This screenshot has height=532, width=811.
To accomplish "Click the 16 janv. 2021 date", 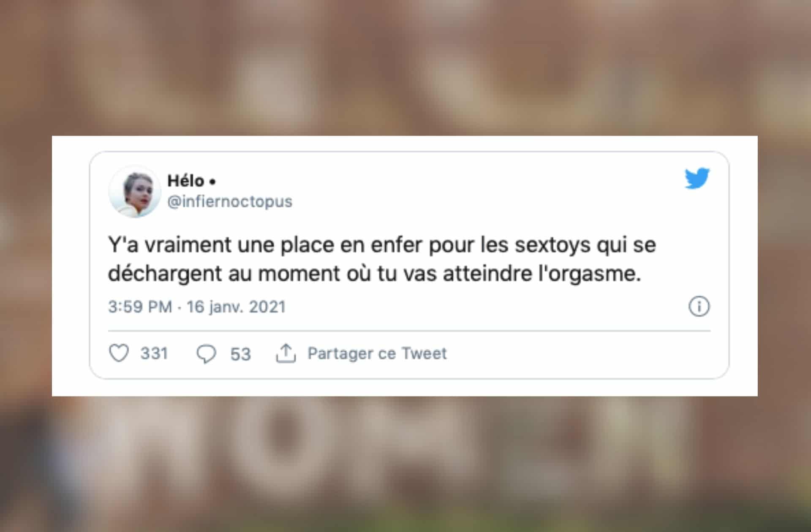I will point(236,307).
